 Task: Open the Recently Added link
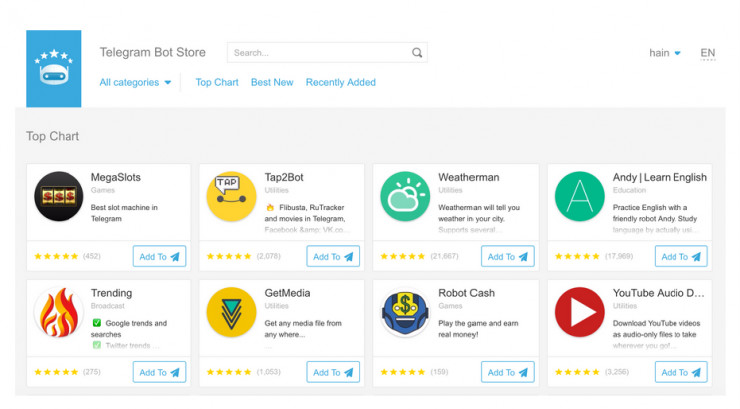click(341, 82)
